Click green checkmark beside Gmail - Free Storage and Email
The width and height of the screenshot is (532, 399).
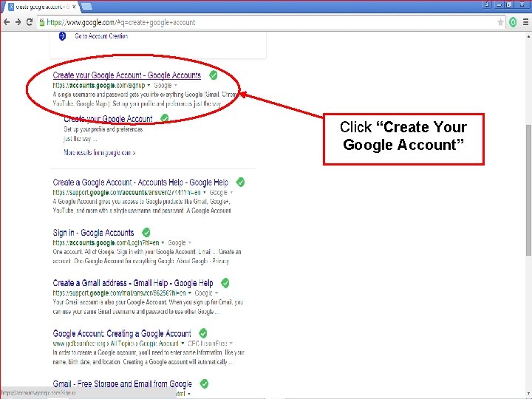tap(204, 383)
